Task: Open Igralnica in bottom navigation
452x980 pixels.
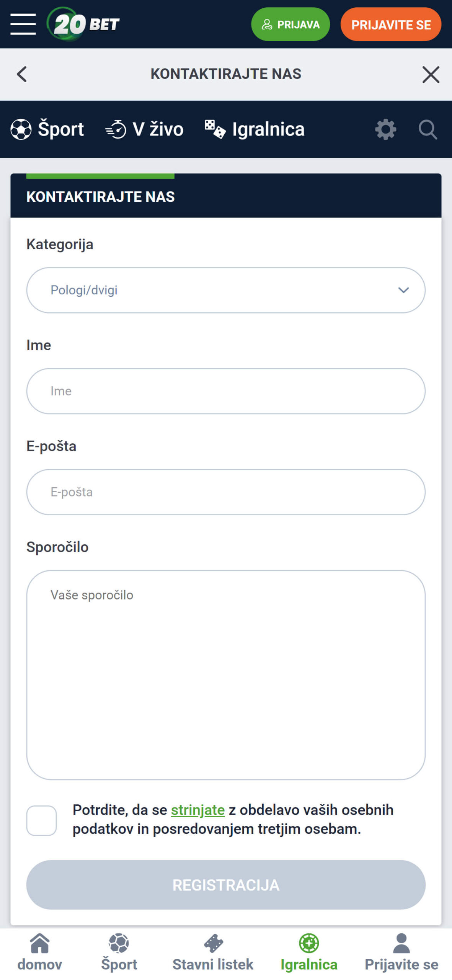Action: pyautogui.click(x=309, y=952)
